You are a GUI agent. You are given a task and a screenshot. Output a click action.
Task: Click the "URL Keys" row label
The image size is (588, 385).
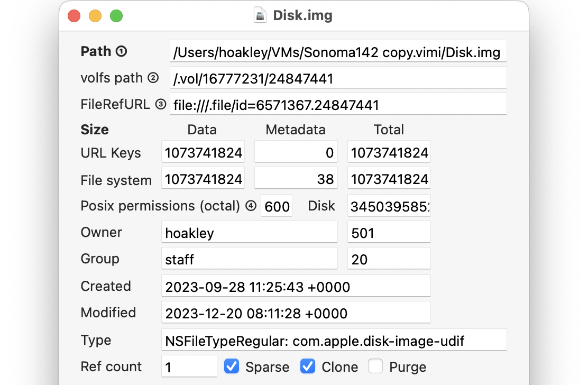(x=111, y=153)
